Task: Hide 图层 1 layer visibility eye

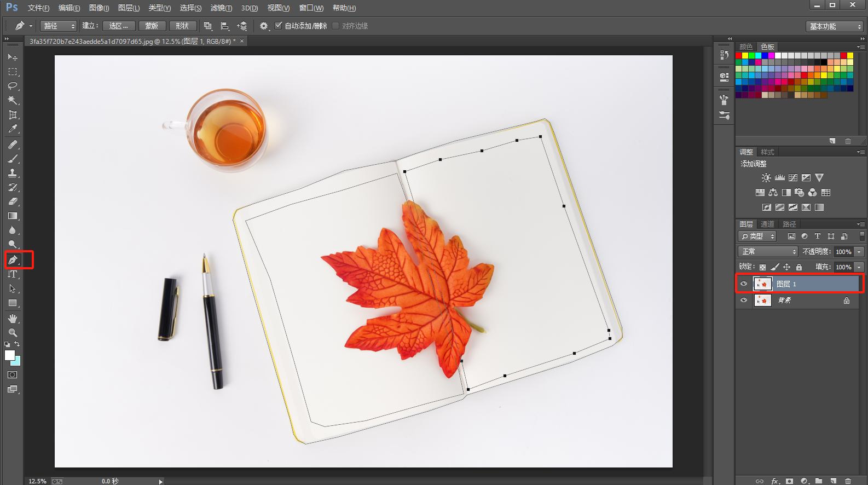Action: (744, 284)
